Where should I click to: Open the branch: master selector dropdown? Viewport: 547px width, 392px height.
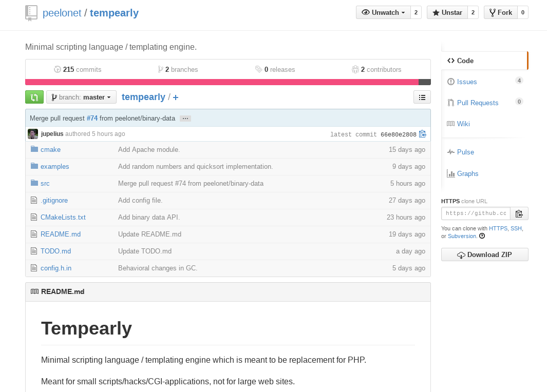point(81,97)
